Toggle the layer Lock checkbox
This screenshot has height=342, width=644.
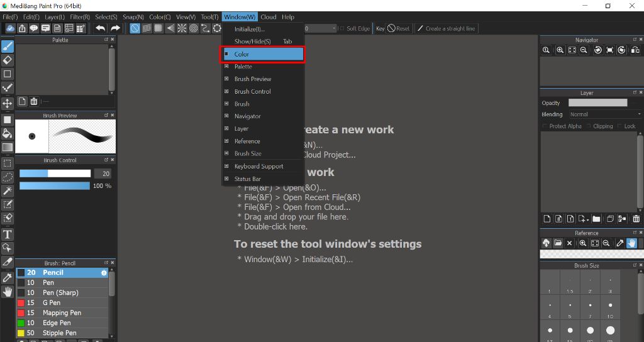pyautogui.click(x=619, y=126)
